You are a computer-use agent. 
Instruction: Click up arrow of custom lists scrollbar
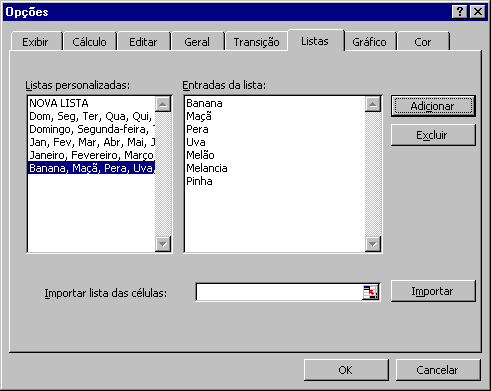pyautogui.click(x=163, y=104)
